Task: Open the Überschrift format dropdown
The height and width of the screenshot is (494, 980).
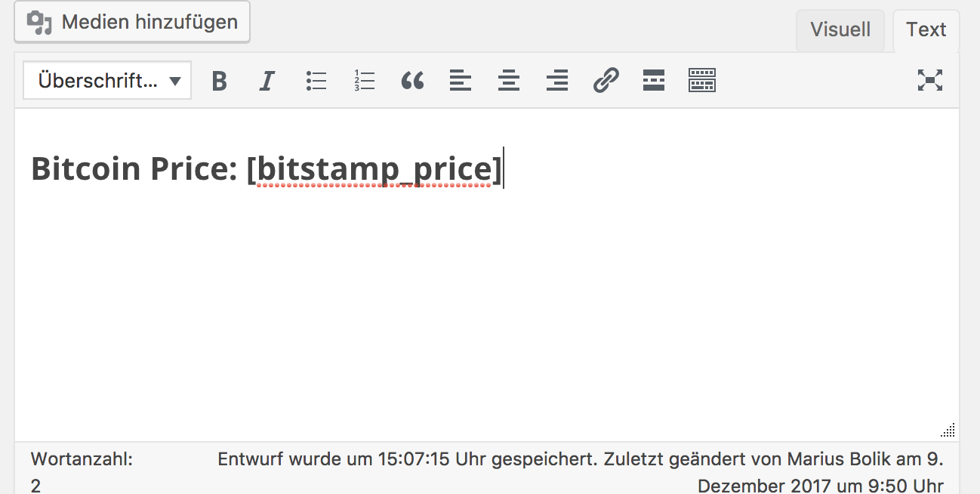Action: coord(107,81)
